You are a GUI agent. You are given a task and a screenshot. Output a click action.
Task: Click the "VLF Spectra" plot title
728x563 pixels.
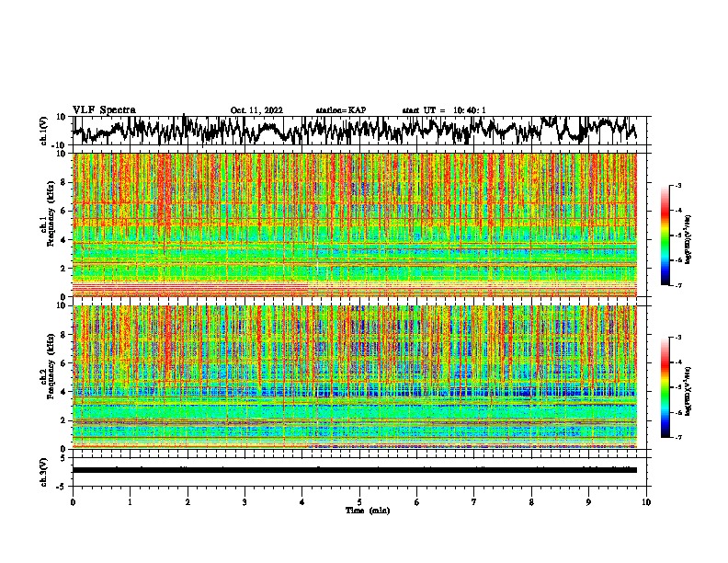click(104, 110)
